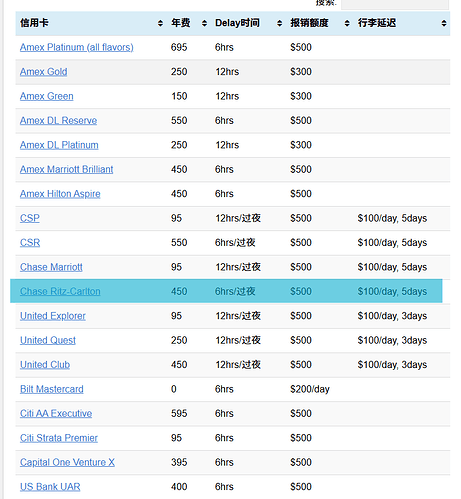This screenshot has width=461, height=499.
Task: Open the US Bank UAR link
Action: click(x=50, y=487)
